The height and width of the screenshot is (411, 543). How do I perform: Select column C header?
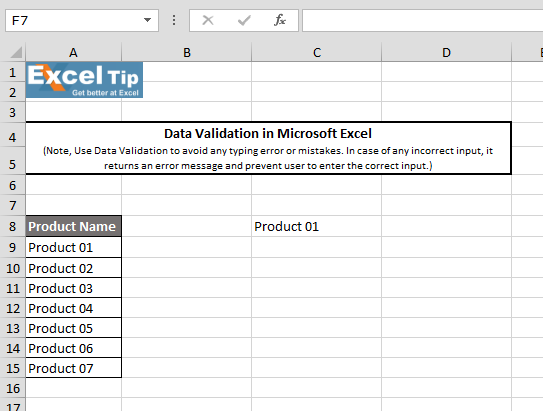coord(317,53)
